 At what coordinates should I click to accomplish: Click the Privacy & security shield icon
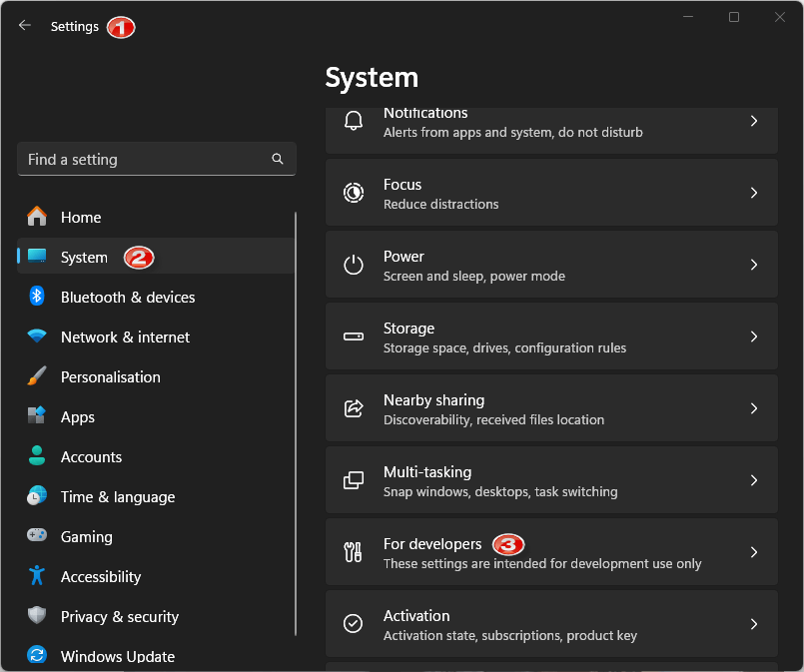click(x=37, y=616)
